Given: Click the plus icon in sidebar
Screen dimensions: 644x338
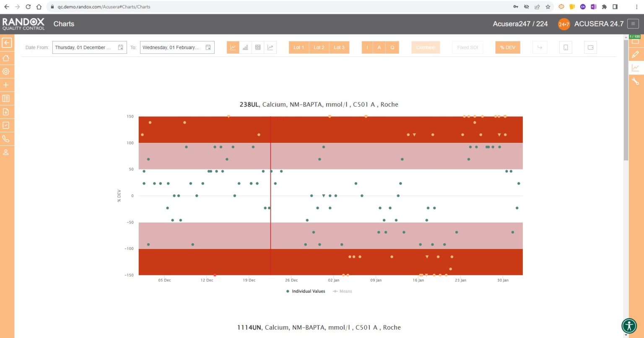Looking at the screenshot, I should (x=6, y=85).
